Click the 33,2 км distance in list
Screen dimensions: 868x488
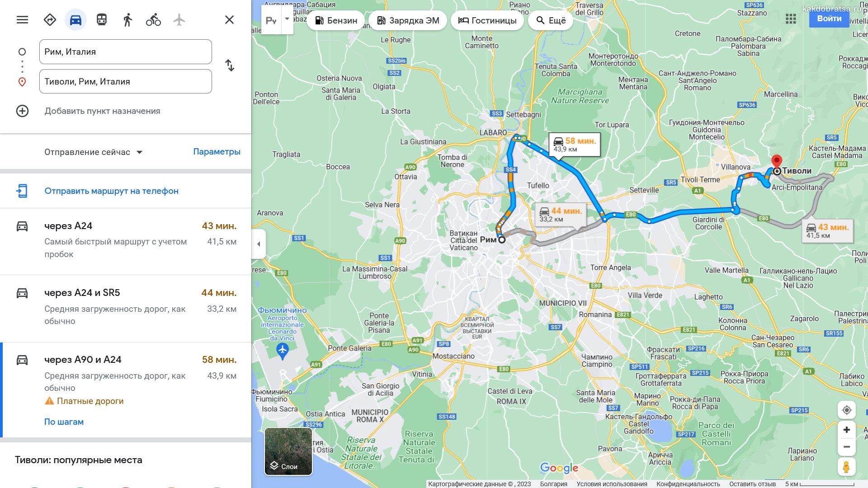pos(222,309)
